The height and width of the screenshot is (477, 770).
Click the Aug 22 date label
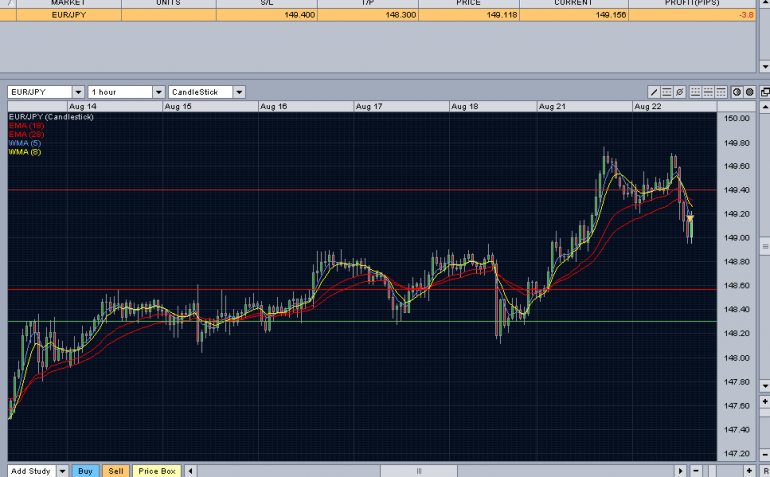click(648, 107)
